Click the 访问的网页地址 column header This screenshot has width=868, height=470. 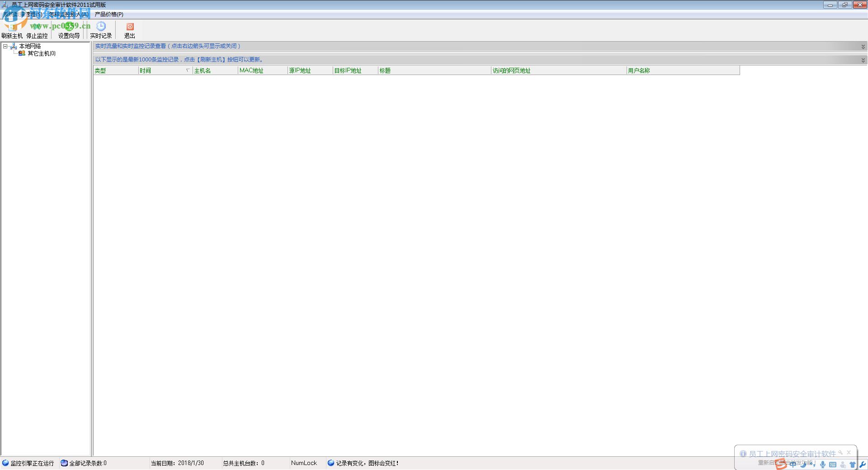click(559, 70)
